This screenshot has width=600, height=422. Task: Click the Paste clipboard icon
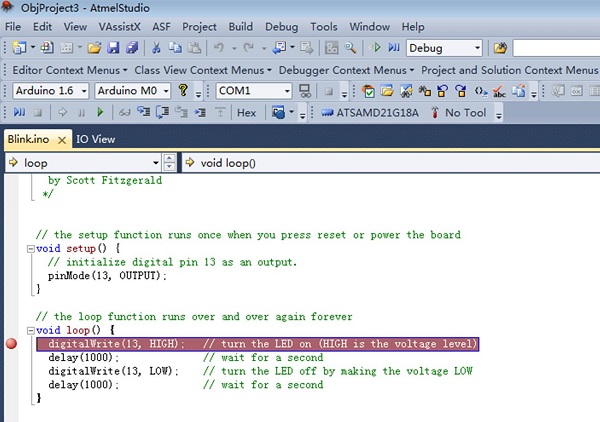(194, 47)
